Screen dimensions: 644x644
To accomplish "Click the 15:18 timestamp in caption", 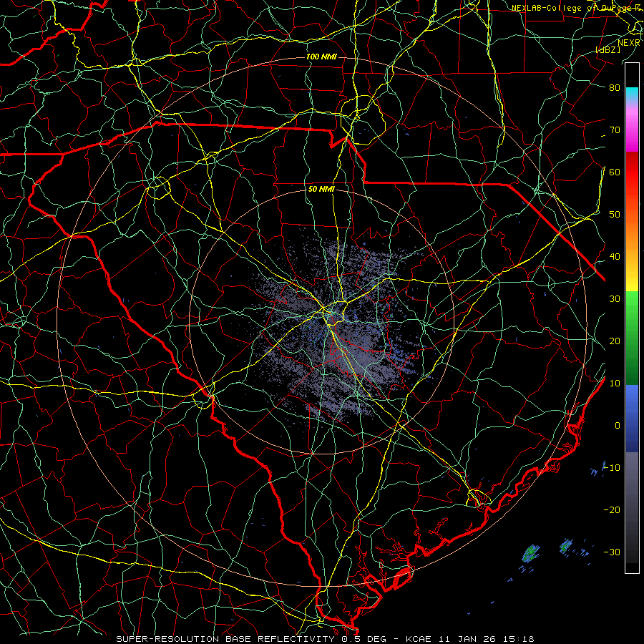I will point(520,639).
